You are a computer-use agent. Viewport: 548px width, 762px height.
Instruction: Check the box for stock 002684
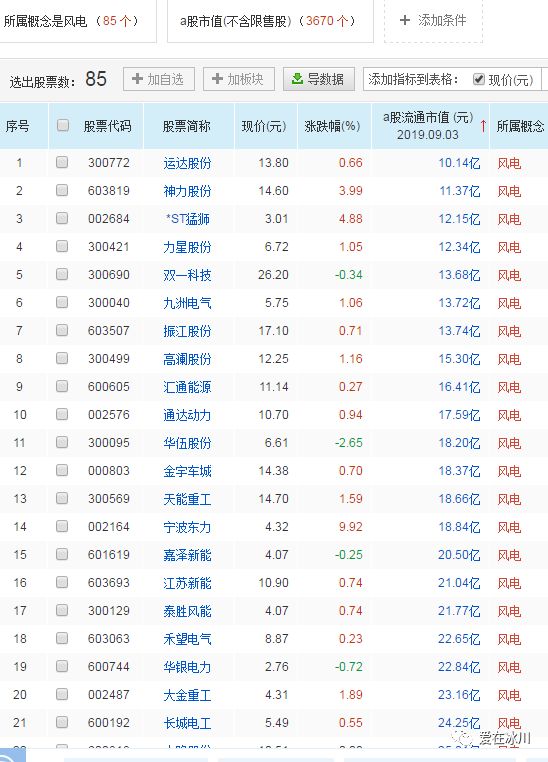(x=62, y=218)
